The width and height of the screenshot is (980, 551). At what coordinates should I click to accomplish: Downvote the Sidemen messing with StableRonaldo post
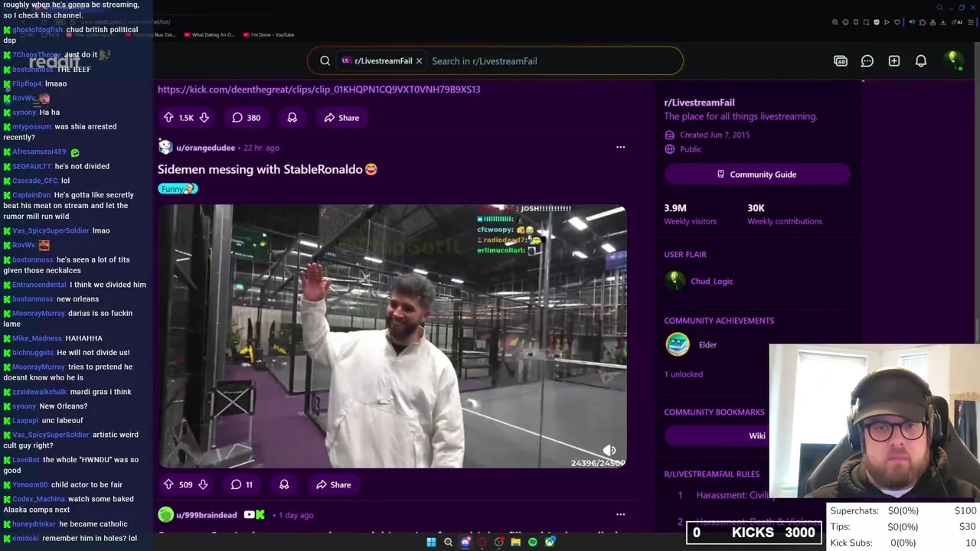pos(203,484)
